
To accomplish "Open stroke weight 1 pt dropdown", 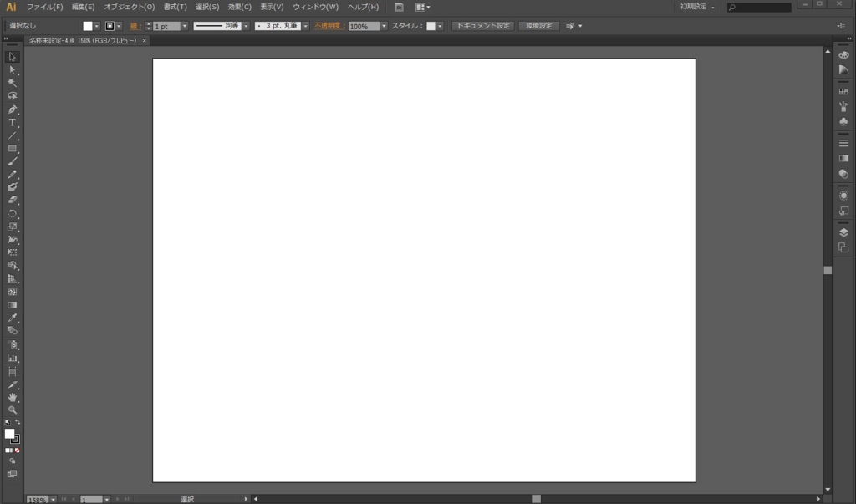I will tap(185, 26).
